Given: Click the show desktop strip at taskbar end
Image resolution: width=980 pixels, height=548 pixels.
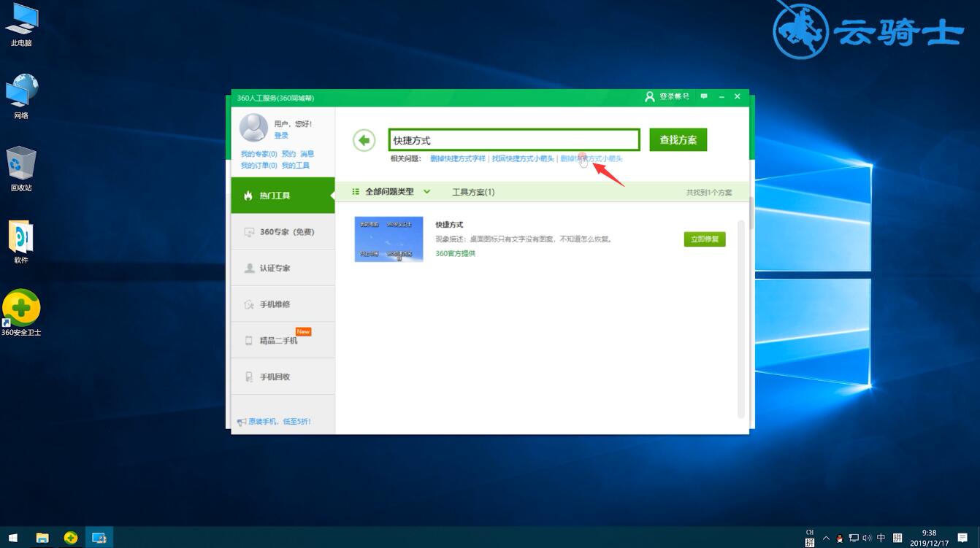Looking at the screenshot, I should coord(978,538).
